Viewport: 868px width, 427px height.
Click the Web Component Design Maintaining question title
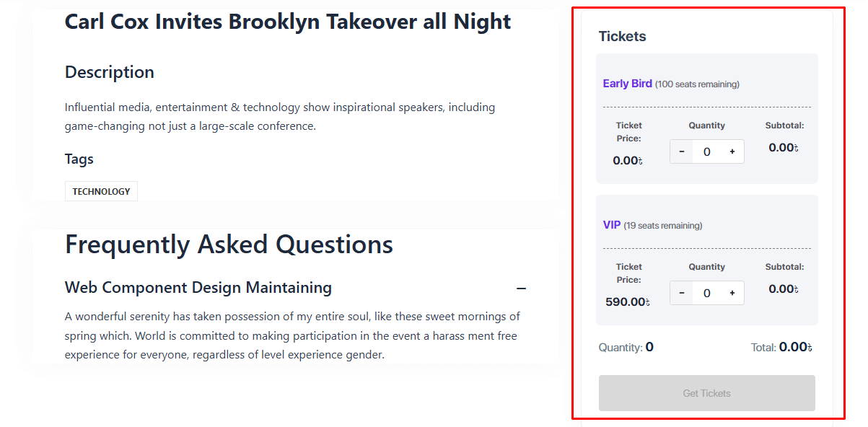coord(198,288)
